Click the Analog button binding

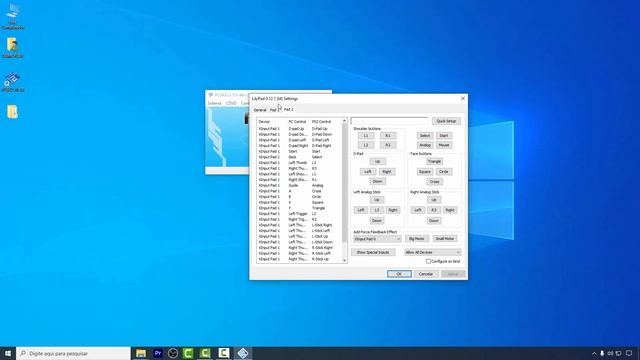[424, 145]
